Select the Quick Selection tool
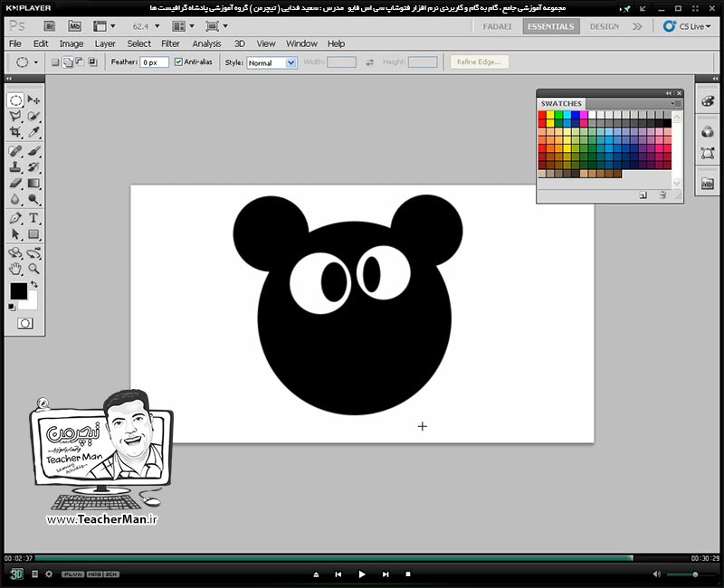Viewport: 724px width, 588px height. 33,116
